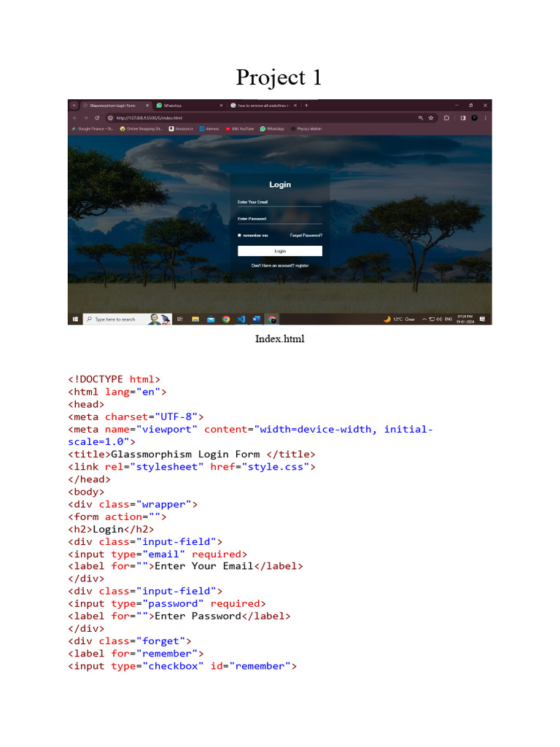The image size is (560, 747).
Task: Focus the Enter Password field
Action: (x=279, y=219)
